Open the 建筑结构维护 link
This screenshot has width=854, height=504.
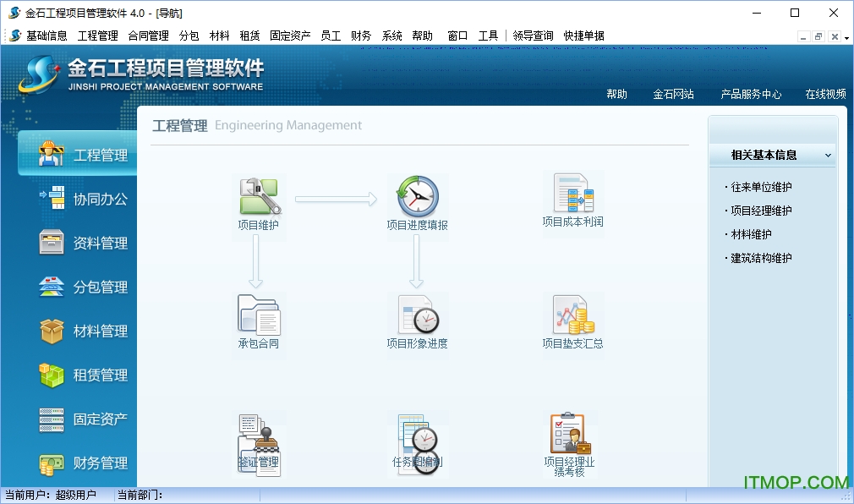(761, 258)
